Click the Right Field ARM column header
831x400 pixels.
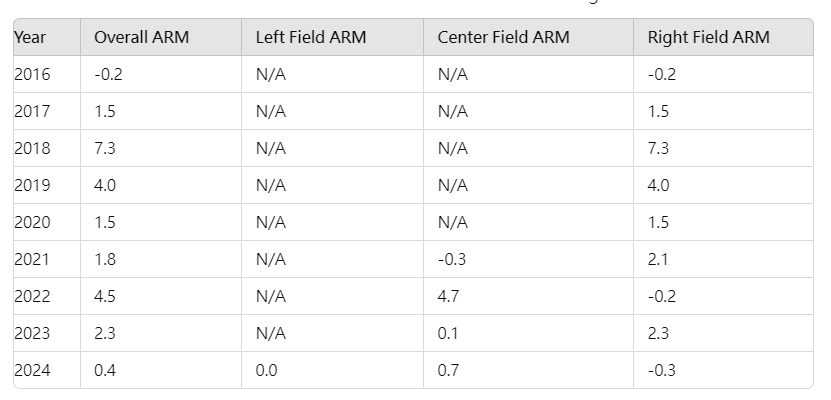[708, 38]
